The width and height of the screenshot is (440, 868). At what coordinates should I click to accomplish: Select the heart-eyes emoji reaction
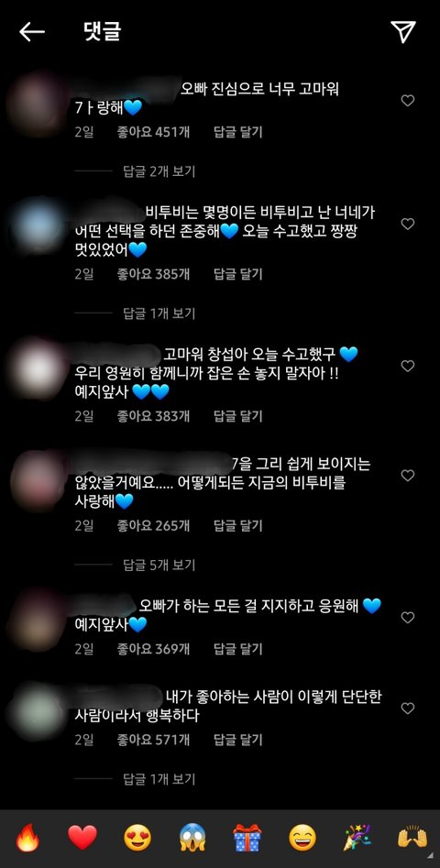pos(137,837)
